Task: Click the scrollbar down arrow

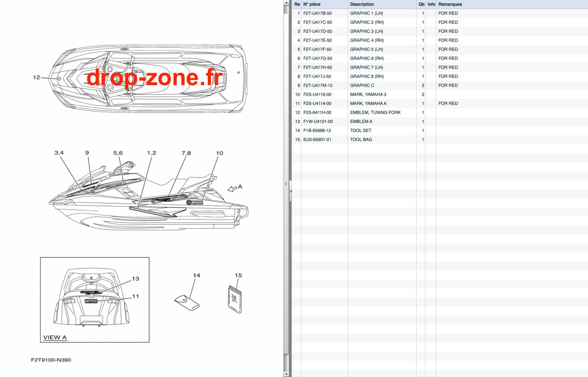Action: 286,374
